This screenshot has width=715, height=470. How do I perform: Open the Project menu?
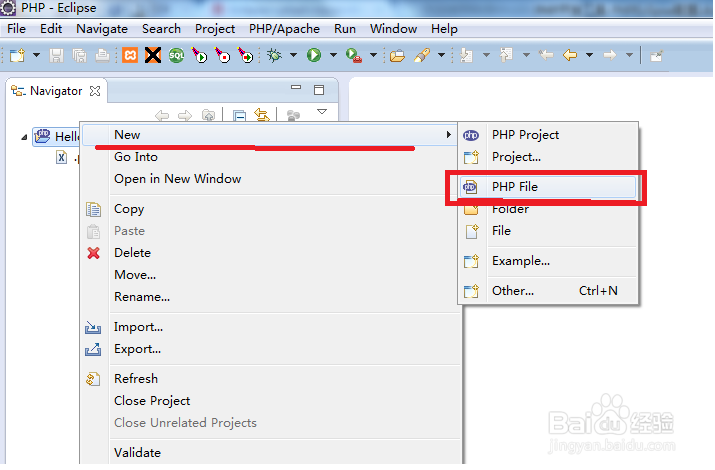click(215, 29)
